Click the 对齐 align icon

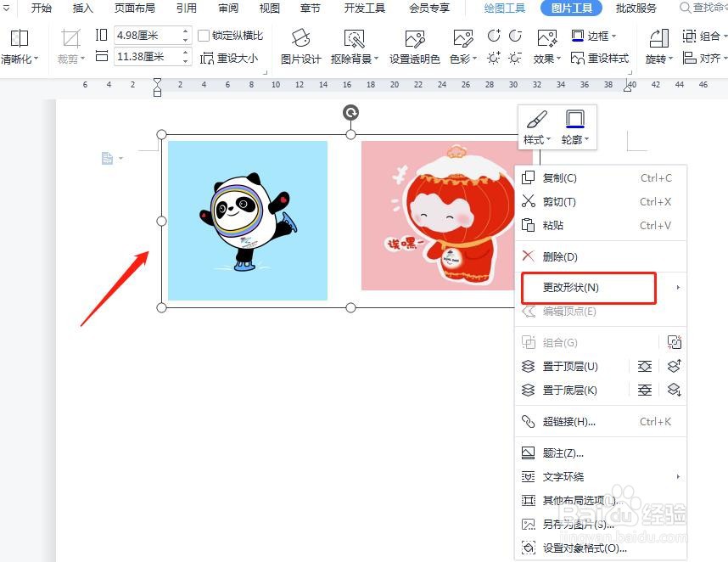[689, 58]
